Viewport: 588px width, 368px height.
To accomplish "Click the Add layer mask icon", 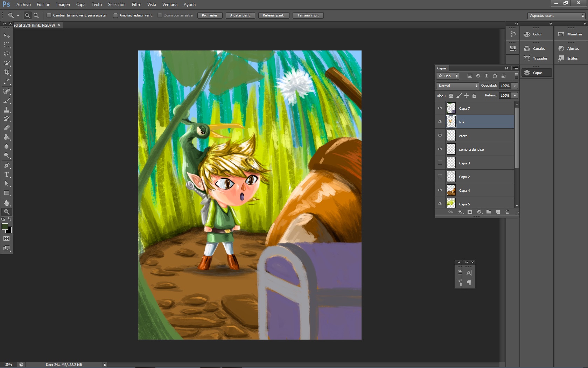I will tap(470, 212).
